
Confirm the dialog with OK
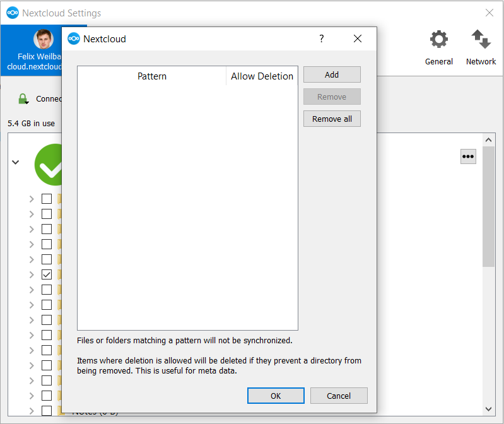pos(276,396)
